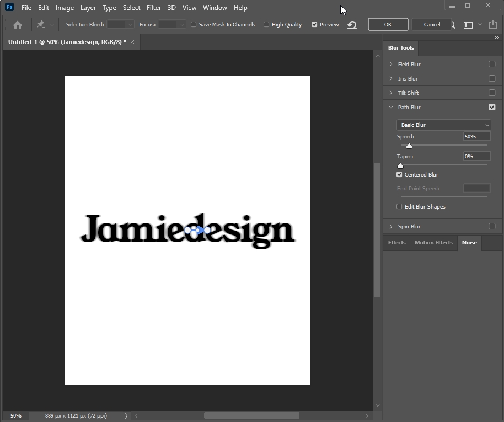The height and width of the screenshot is (422, 504).
Task: Enable the Tilt-Shift checkbox
Action: pos(492,93)
